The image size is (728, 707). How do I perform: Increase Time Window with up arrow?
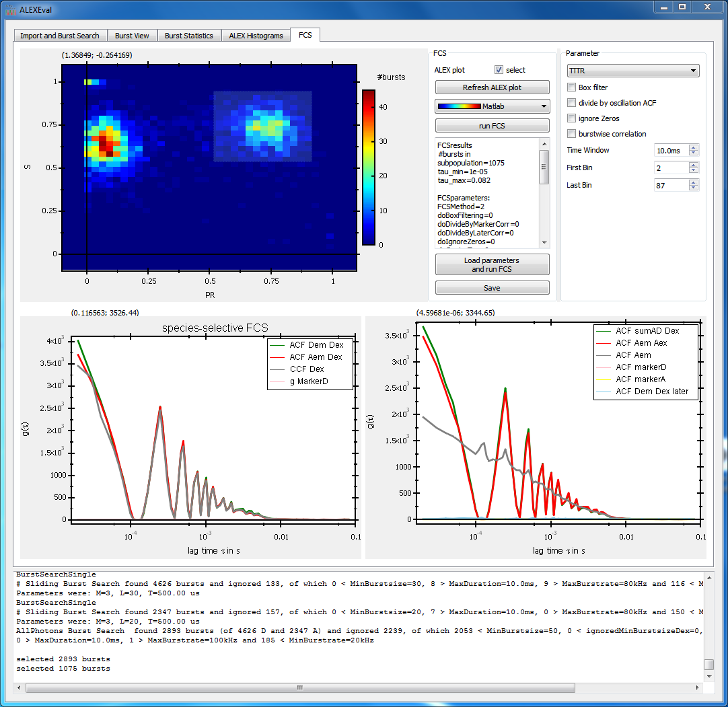pos(694,147)
